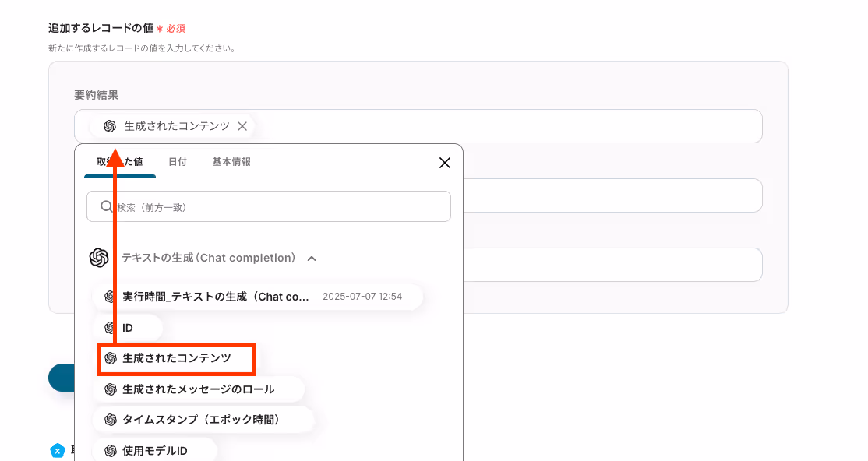
Task: Select the 使用モデルID item
Action: pos(154,450)
